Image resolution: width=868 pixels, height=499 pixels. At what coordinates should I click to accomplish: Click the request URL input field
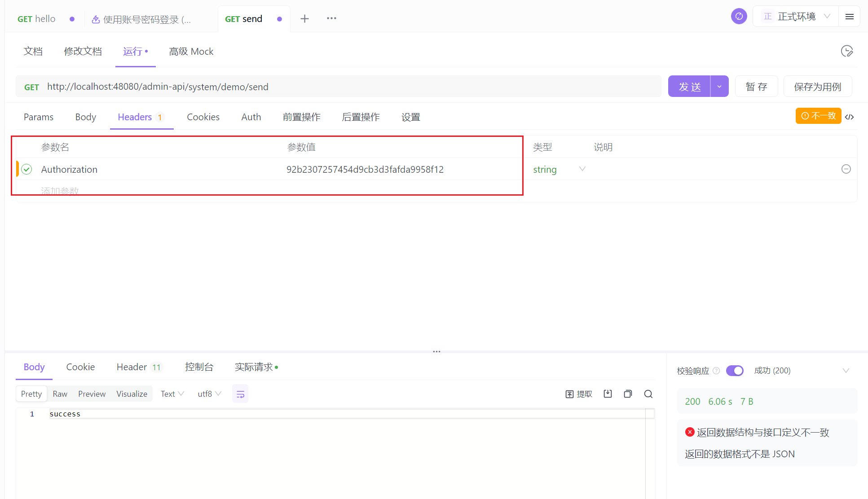pyautogui.click(x=338, y=87)
